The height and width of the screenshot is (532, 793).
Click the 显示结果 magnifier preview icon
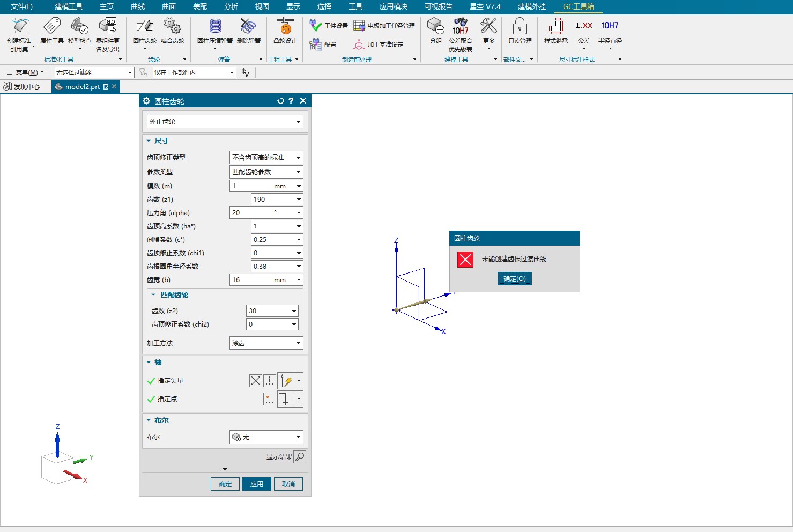click(300, 457)
